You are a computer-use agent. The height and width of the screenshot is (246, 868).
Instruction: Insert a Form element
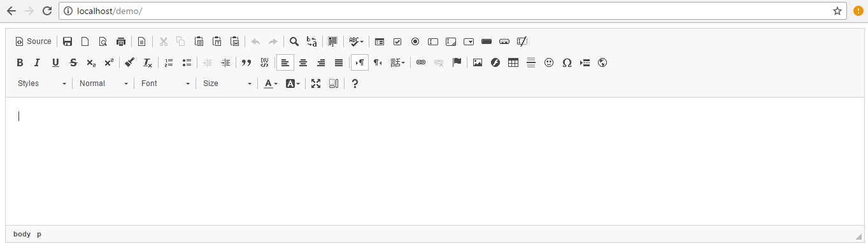[380, 41]
